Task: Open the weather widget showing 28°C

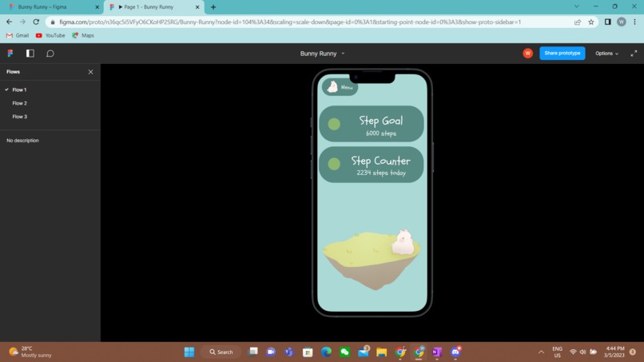Action: point(31,352)
